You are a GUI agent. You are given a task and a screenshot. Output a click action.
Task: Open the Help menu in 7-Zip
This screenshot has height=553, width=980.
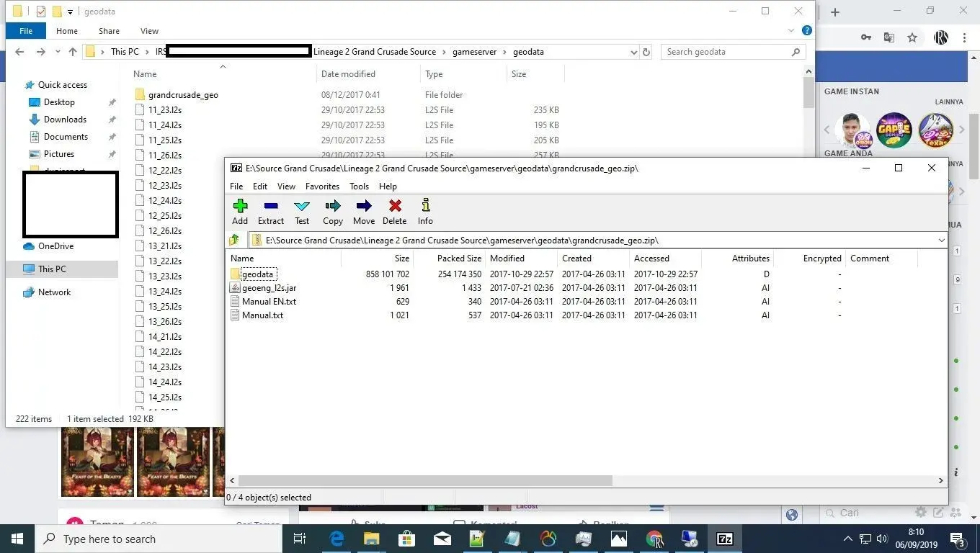click(x=388, y=186)
